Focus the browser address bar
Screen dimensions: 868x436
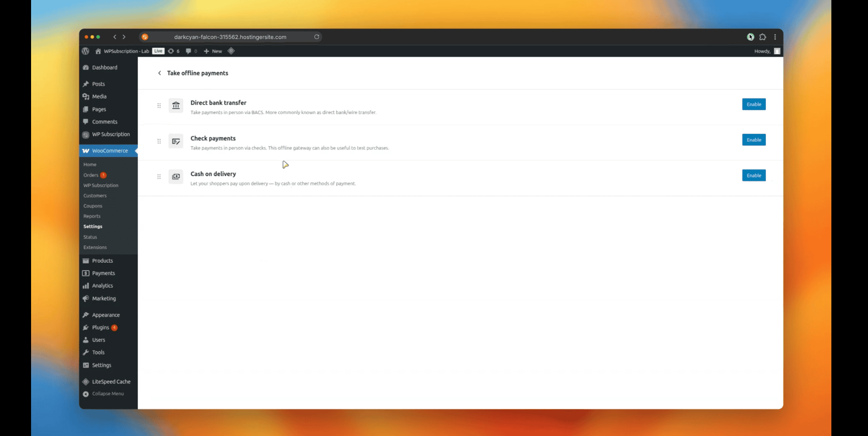pyautogui.click(x=230, y=37)
